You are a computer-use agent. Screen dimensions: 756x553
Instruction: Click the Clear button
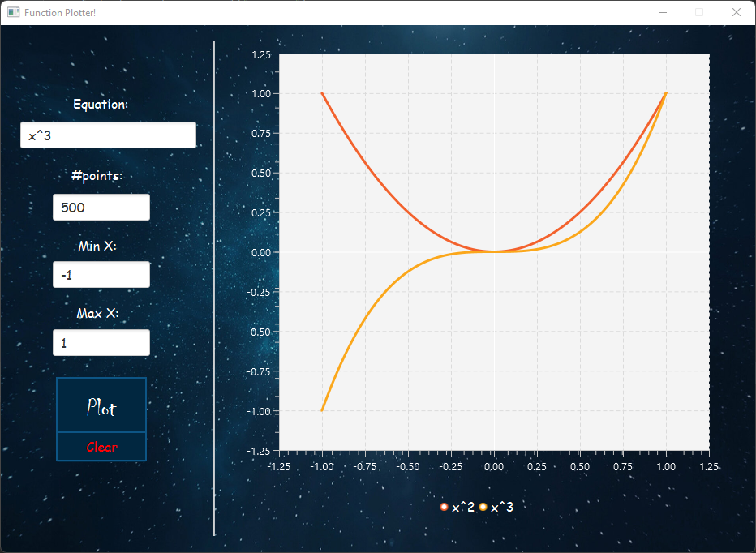point(101,446)
